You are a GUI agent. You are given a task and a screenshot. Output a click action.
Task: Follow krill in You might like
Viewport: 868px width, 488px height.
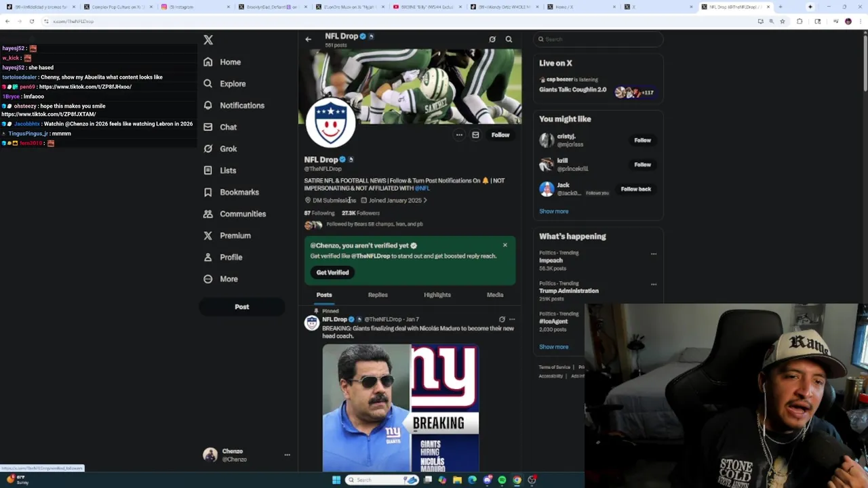[642, 165]
